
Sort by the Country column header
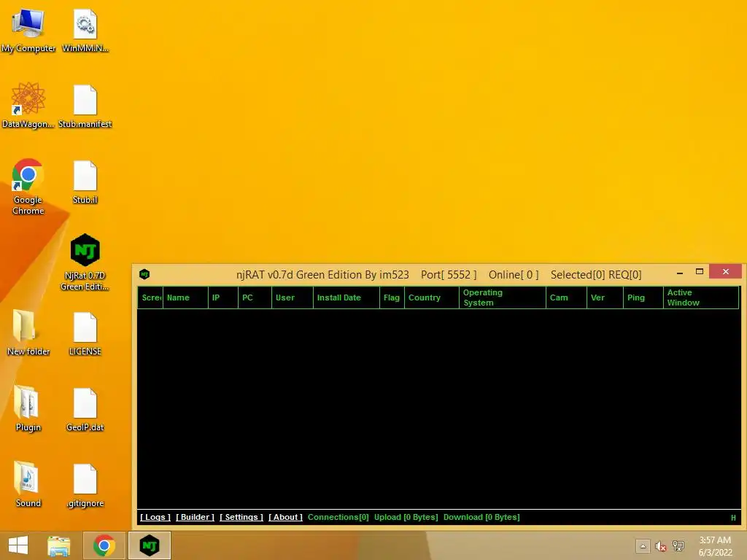432,297
